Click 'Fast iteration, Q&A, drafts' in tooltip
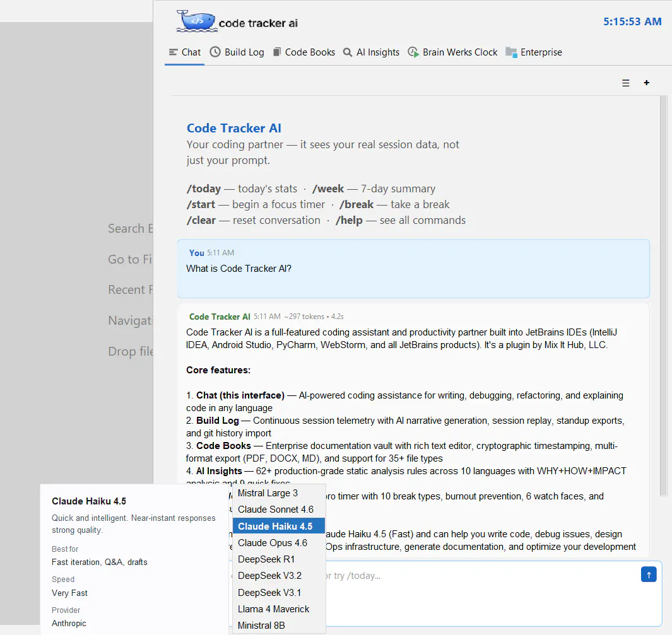This screenshot has width=672, height=635. pyautogui.click(x=100, y=562)
